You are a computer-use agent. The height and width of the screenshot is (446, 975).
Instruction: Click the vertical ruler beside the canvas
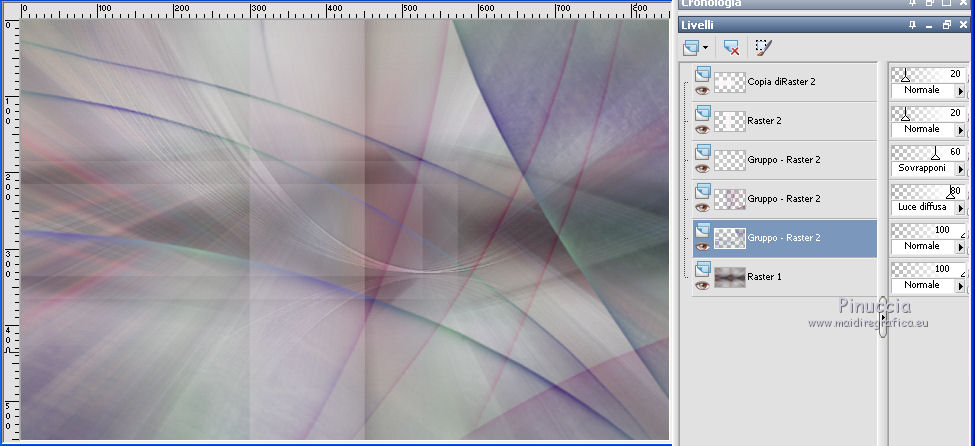click(x=12, y=230)
